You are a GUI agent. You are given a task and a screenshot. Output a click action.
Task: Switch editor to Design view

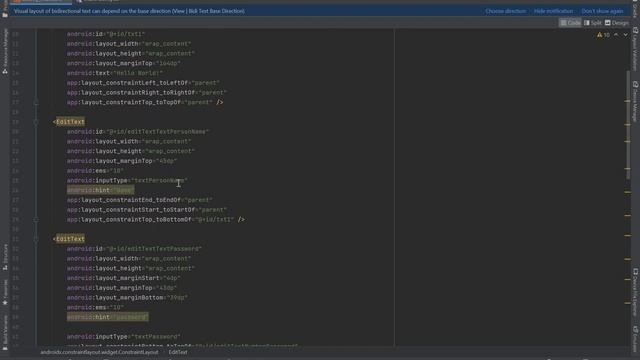pos(617,23)
